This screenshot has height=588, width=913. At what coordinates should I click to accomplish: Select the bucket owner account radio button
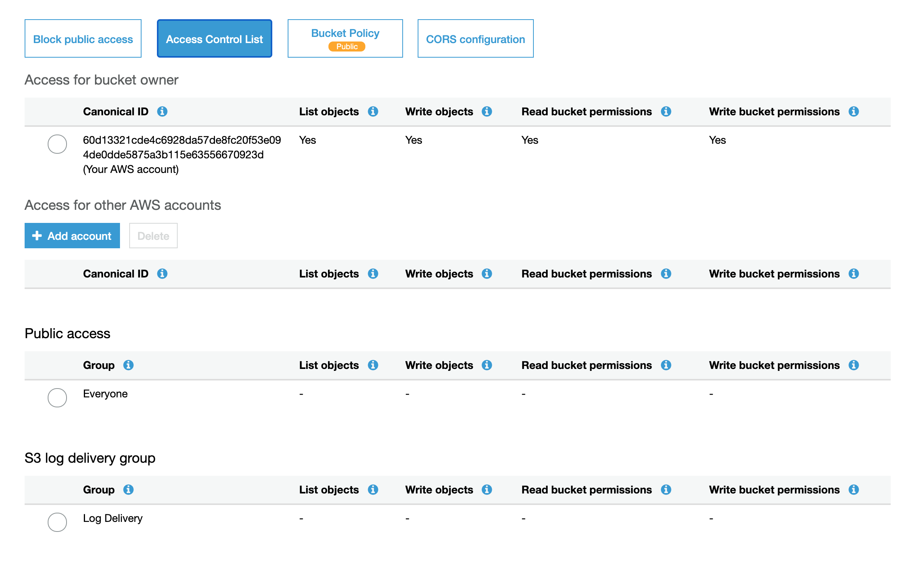click(57, 144)
